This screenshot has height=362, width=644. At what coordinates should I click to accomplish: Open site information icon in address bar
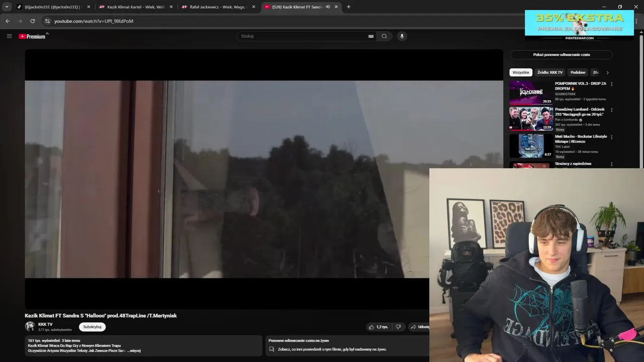click(x=47, y=21)
